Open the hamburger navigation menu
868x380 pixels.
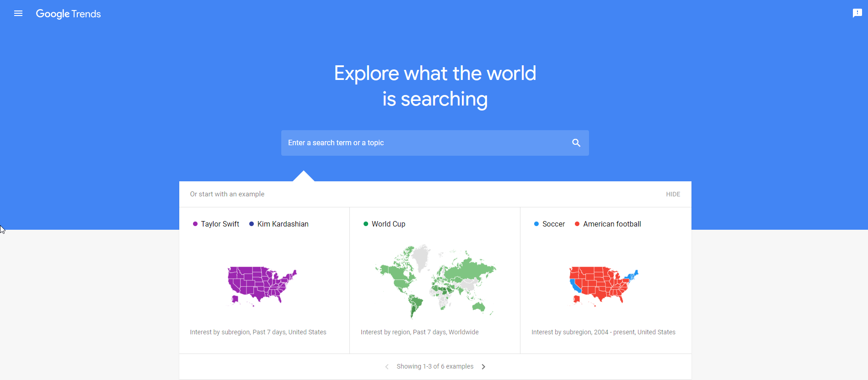(18, 14)
